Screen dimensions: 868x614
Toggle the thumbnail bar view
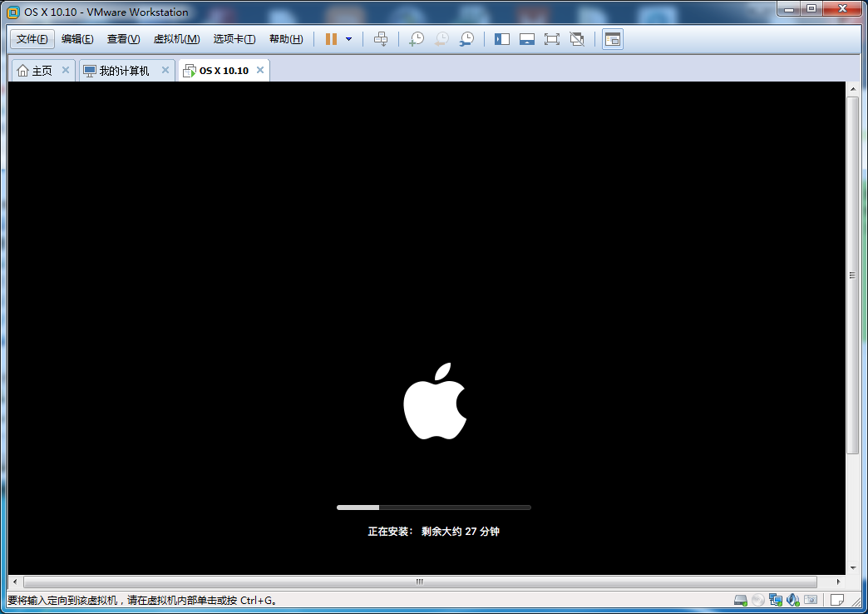pos(527,39)
